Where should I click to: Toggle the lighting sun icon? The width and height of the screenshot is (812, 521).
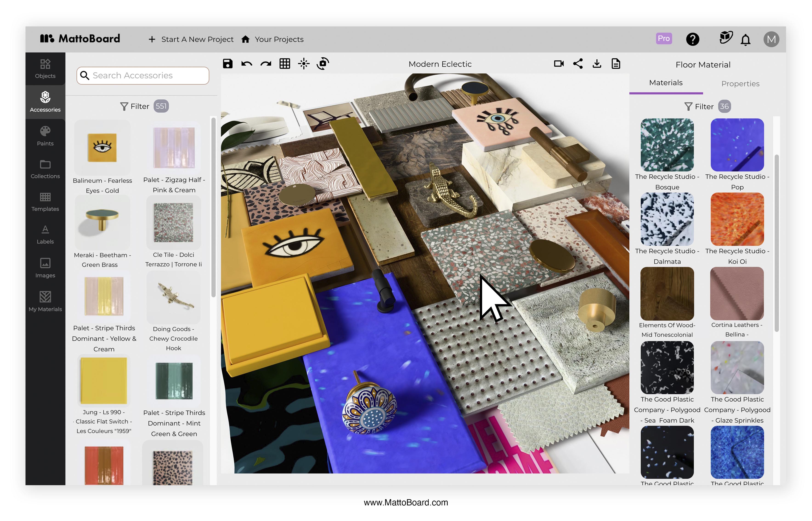(304, 64)
